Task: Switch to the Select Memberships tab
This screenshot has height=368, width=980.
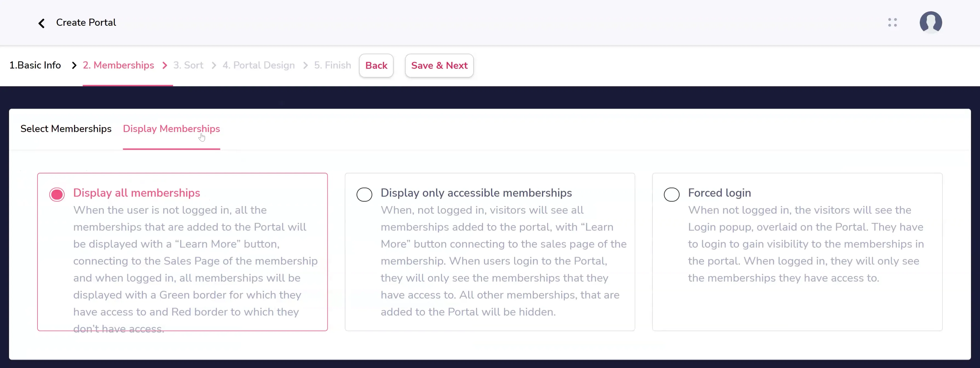Action: click(66, 129)
